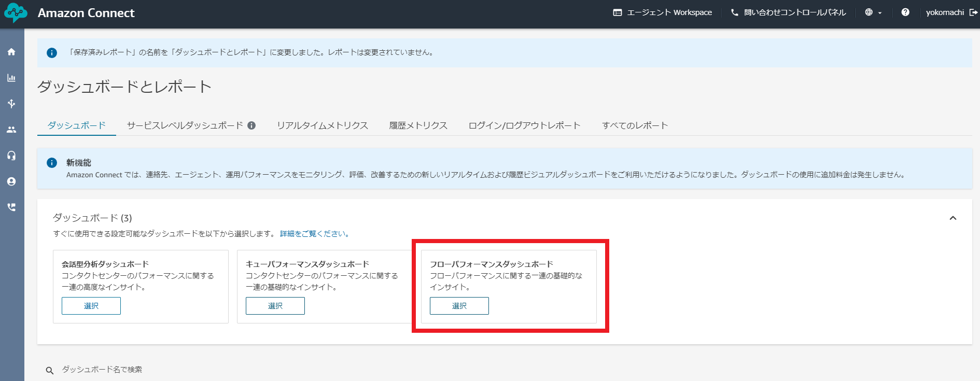This screenshot has width=980, height=381.
Task: Switch to the ログイン/ログアウトレポート tab
Action: point(525,125)
